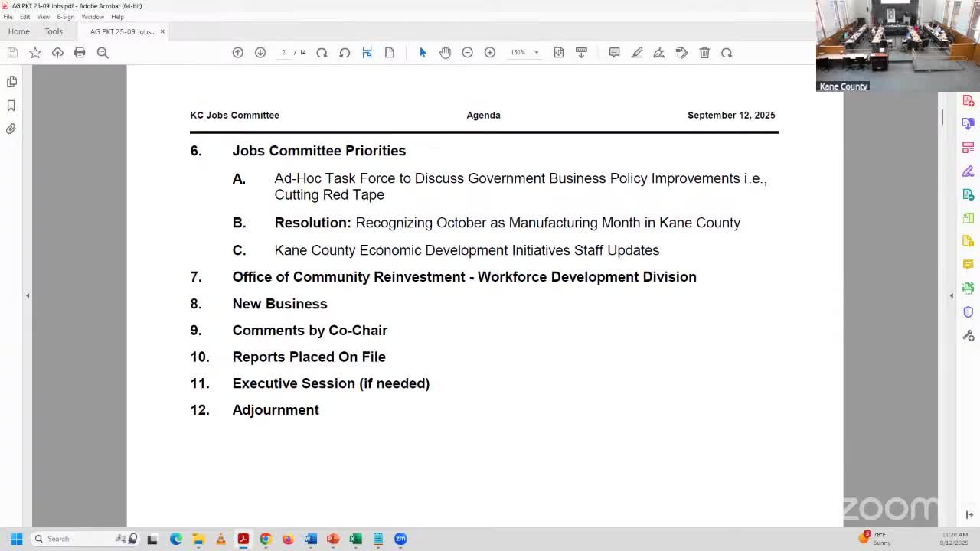Screen dimensions: 980x551
Task: Open the Edit menu
Action: click(25, 16)
